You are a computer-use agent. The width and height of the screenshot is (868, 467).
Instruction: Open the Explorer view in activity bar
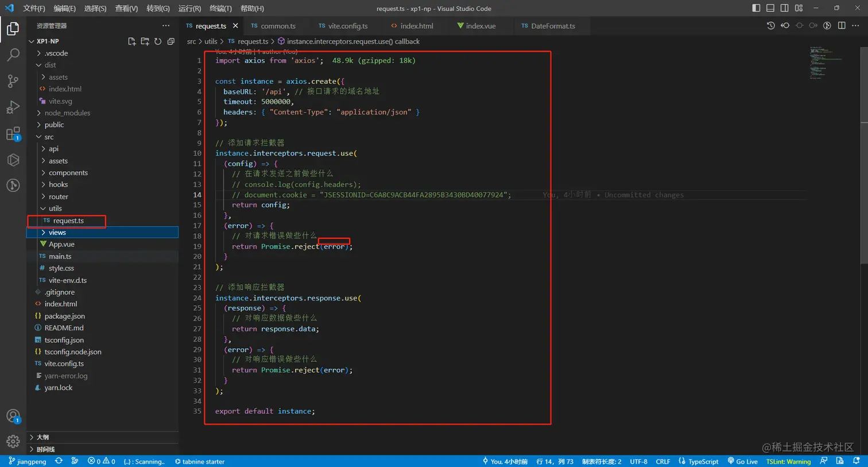[x=13, y=28]
